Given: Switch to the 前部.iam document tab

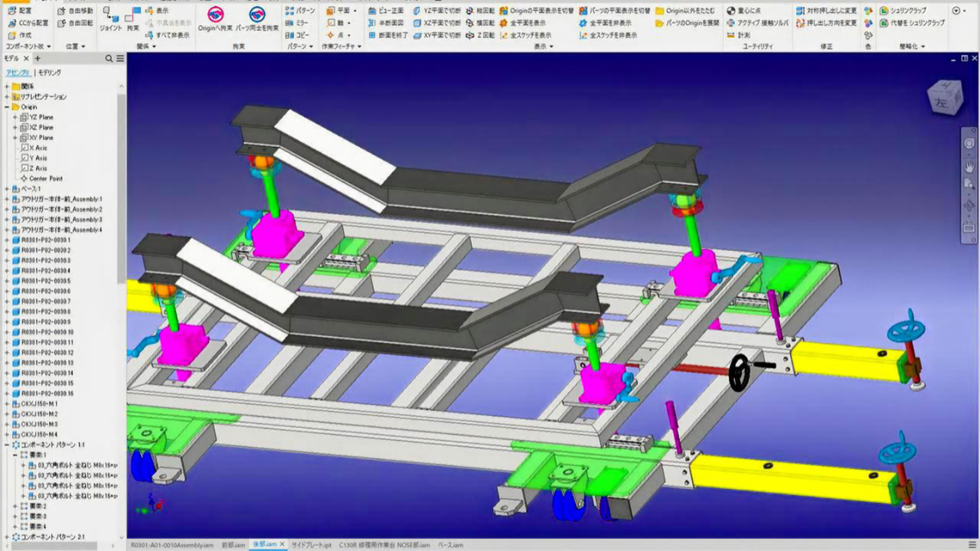Looking at the screenshot, I should pyautogui.click(x=232, y=545).
